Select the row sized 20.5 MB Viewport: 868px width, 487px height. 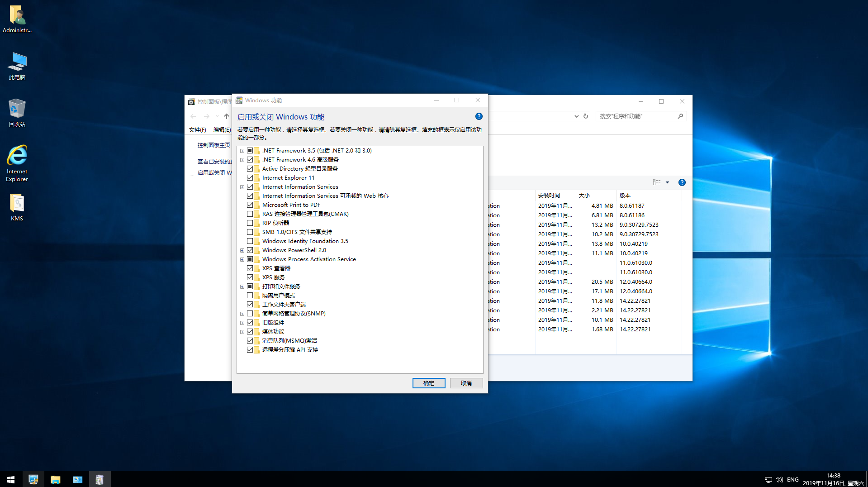pos(585,282)
